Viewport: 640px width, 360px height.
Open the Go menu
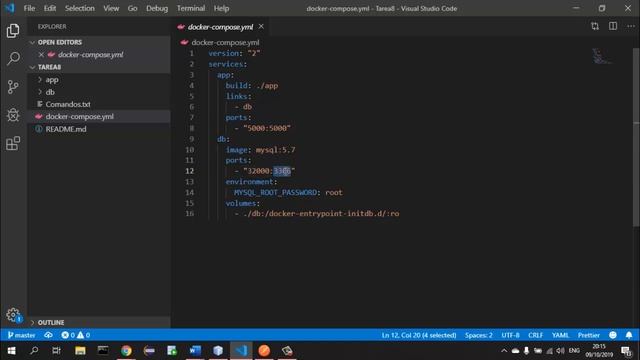(133, 8)
